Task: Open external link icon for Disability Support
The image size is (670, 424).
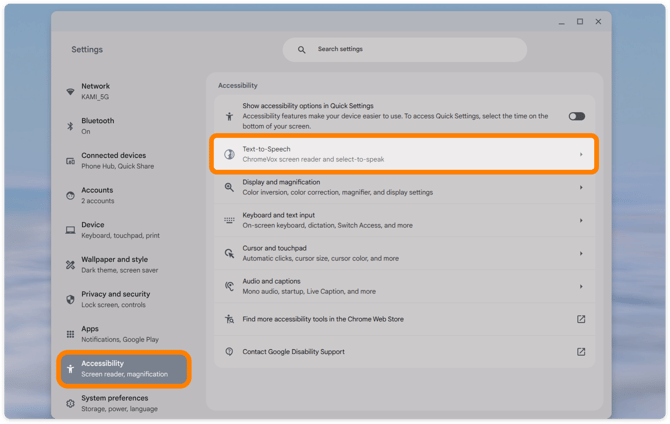Action: [581, 352]
